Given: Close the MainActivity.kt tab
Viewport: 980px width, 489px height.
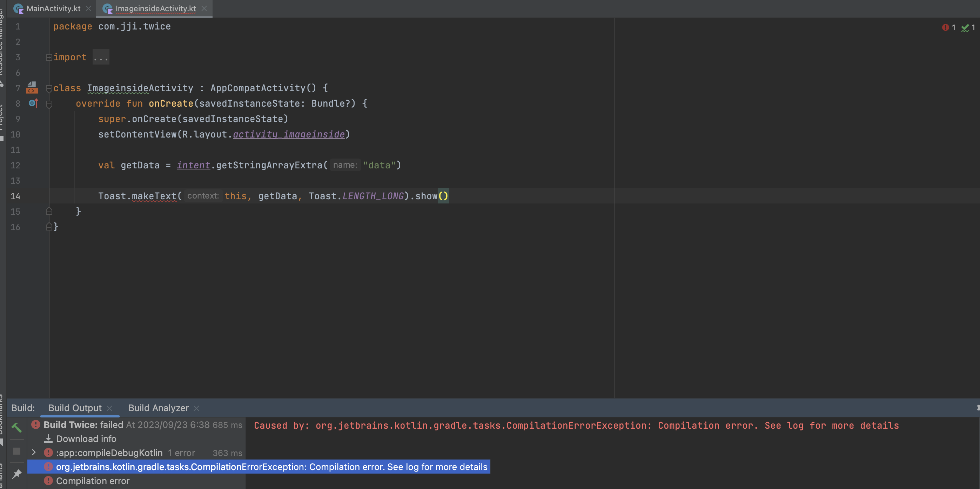Looking at the screenshot, I should tap(88, 8).
